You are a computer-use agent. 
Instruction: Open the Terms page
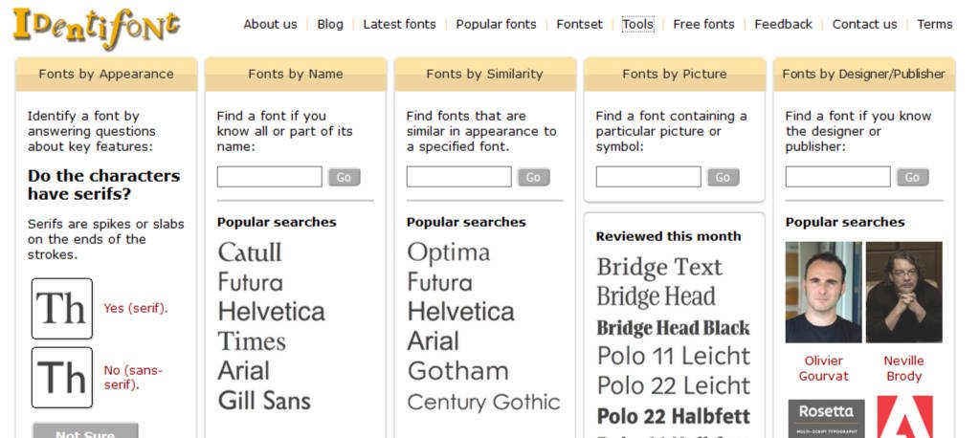tap(934, 24)
